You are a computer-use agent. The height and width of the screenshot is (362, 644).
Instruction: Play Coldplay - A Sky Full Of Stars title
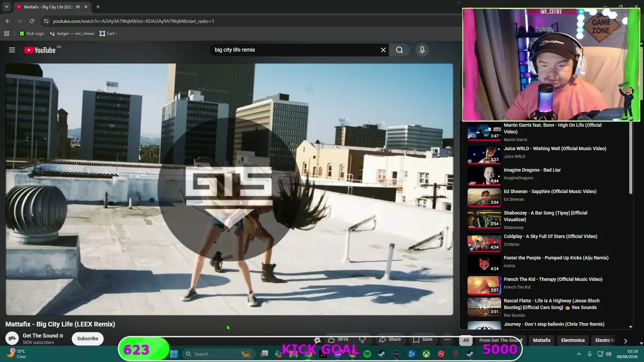[x=550, y=236]
